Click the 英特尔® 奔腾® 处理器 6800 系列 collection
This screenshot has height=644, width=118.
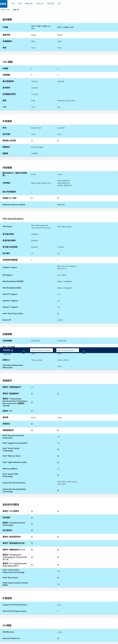[x=41, y=27]
